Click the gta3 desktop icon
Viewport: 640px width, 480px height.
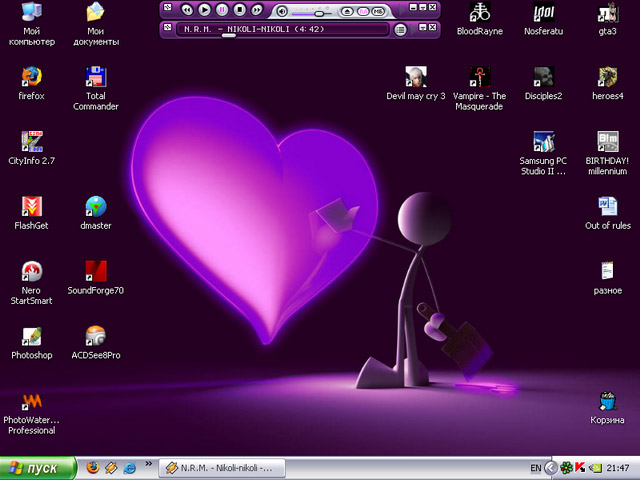click(x=607, y=19)
